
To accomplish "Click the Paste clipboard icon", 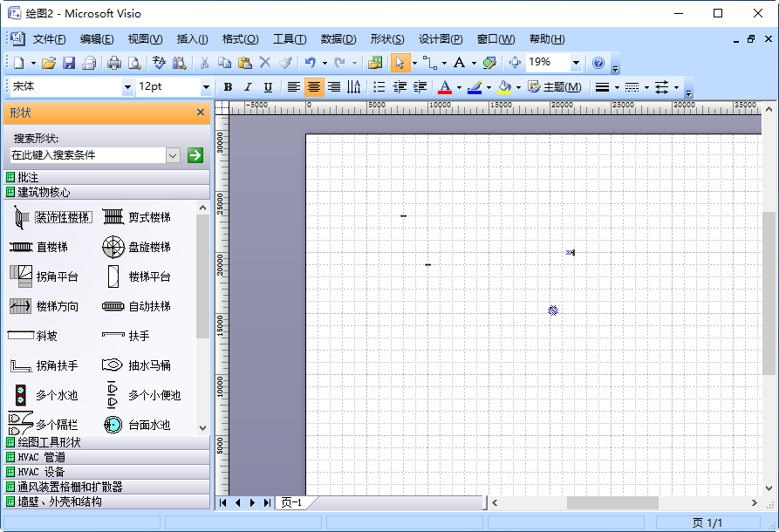I will pyautogui.click(x=245, y=63).
